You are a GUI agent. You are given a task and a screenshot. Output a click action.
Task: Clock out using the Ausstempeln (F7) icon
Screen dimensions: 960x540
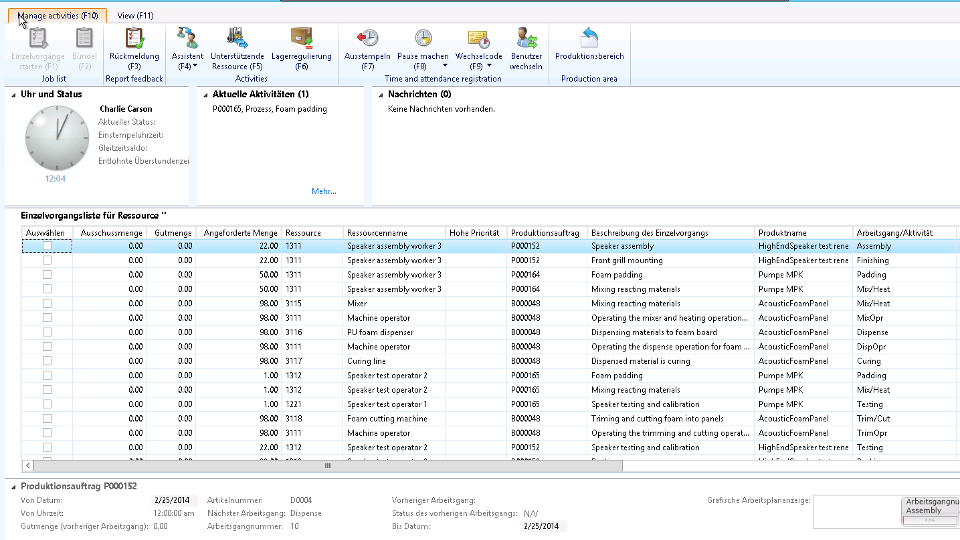[367, 39]
